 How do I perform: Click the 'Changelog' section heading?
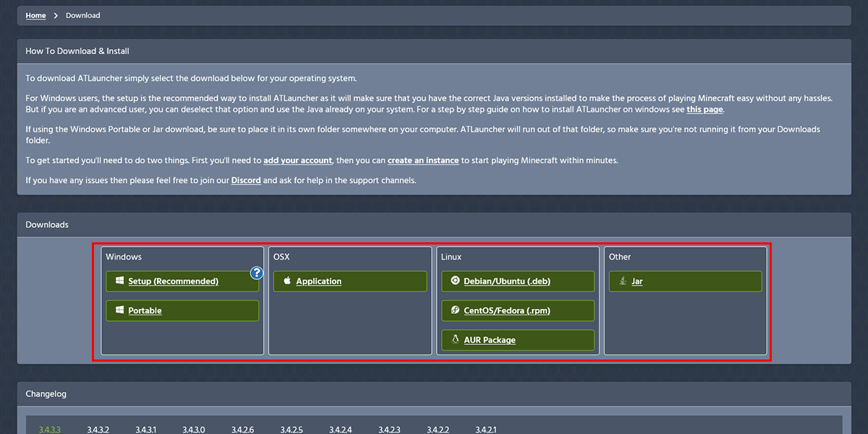click(46, 394)
